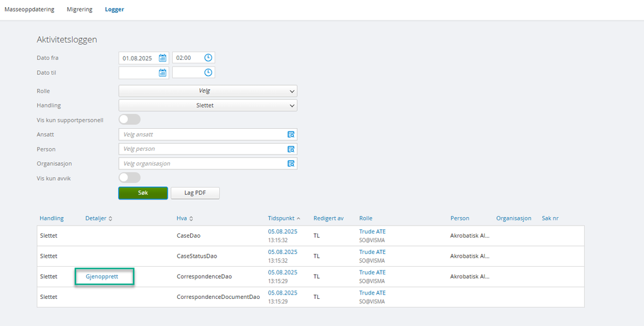Click TL cell in CorrespondenceDocumentDao row
The height and width of the screenshot is (326, 644).
click(317, 297)
